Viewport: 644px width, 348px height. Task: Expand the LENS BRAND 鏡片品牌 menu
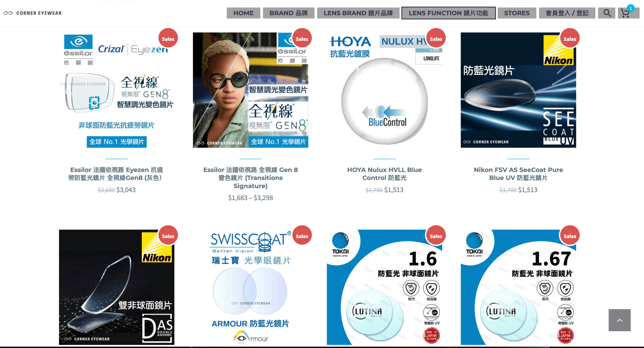click(358, 13)
